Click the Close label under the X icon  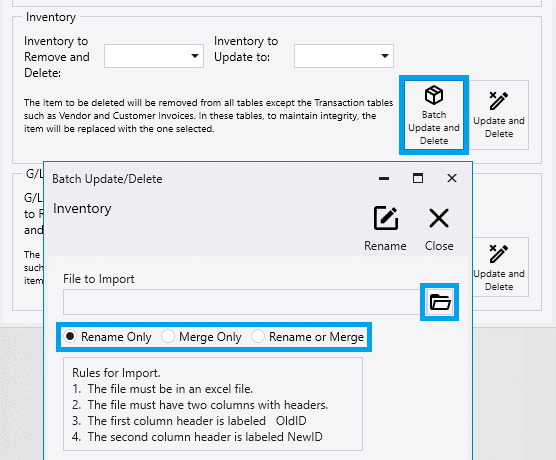coord(439,246)
